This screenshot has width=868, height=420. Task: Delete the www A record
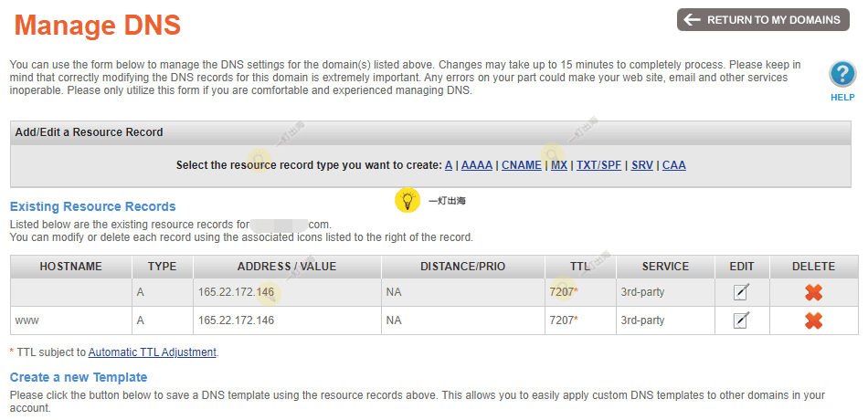(x=813, y=320)
